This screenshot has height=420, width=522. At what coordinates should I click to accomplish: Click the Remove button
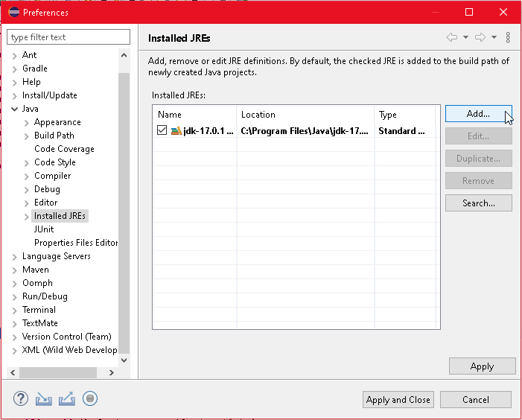click(x=478, y=181)
